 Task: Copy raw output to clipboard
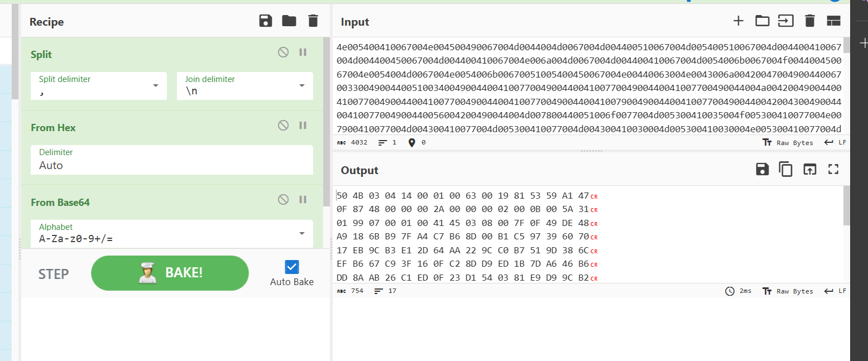(x=786, y=170)
